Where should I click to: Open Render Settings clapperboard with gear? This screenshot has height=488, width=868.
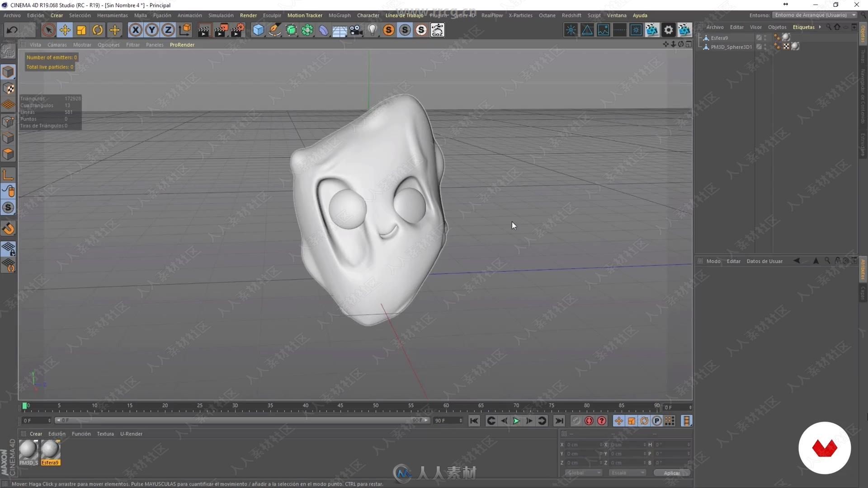click(237, 30)
